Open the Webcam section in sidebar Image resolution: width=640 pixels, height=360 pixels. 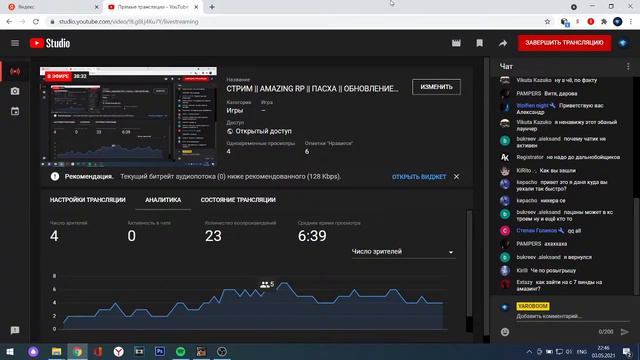click(15, 91)
